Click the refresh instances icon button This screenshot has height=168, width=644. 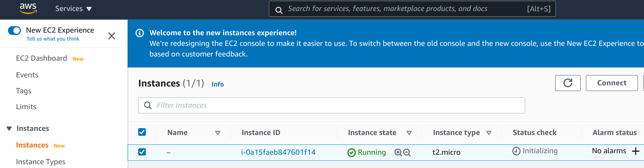point(568,83)
